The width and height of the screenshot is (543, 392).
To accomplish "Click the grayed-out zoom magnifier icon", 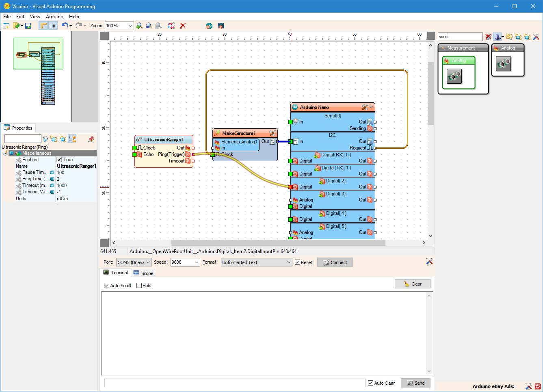I will tap(158, 26).
